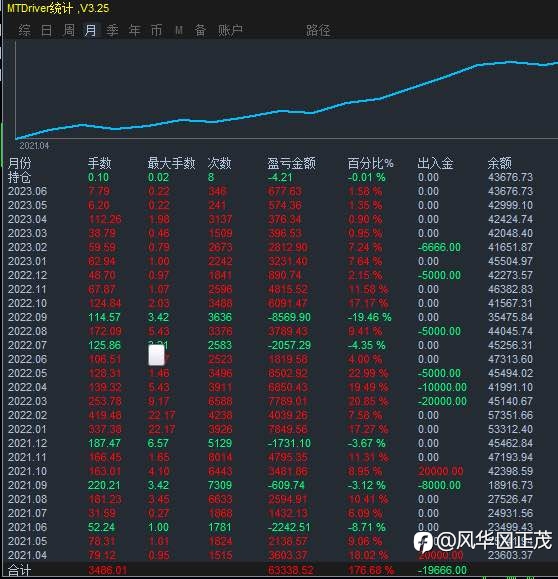Click the 合计 total row label

19,571
